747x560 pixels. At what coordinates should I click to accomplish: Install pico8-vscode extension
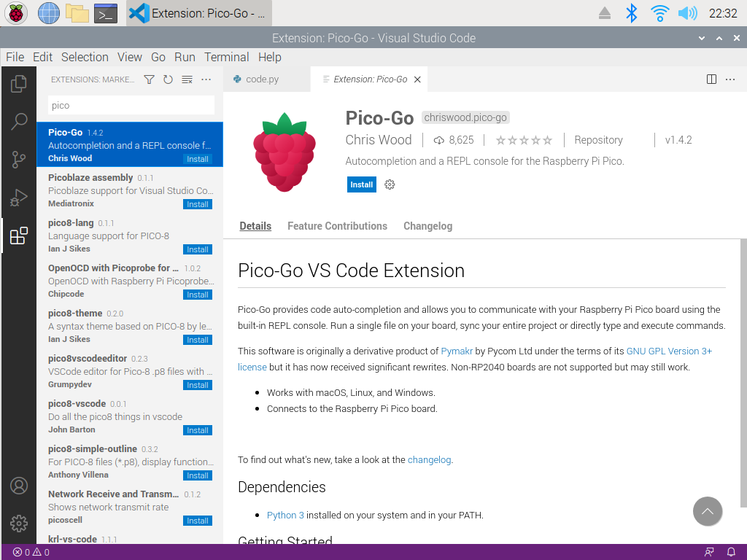point(198,430)
